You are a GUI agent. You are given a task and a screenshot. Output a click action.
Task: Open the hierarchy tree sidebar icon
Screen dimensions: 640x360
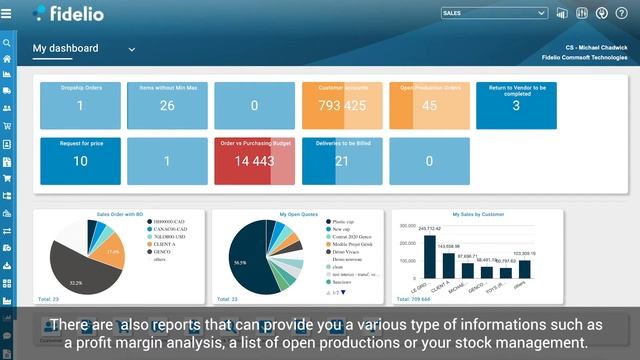(x=7, y=196)
